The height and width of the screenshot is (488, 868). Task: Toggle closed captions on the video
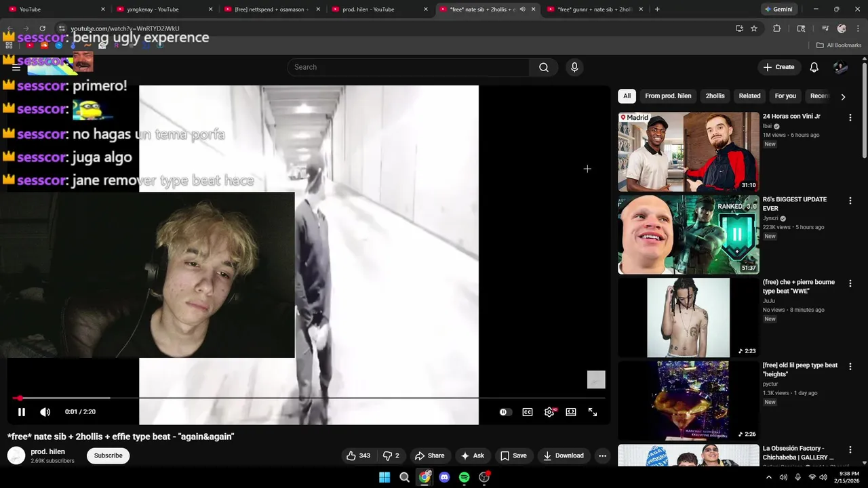pos(528,412)
